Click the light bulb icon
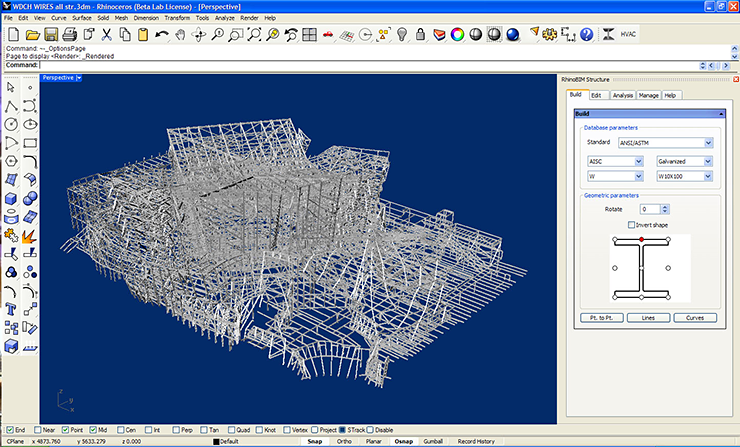This screenshot has height=447, width=740. point(403,34)
